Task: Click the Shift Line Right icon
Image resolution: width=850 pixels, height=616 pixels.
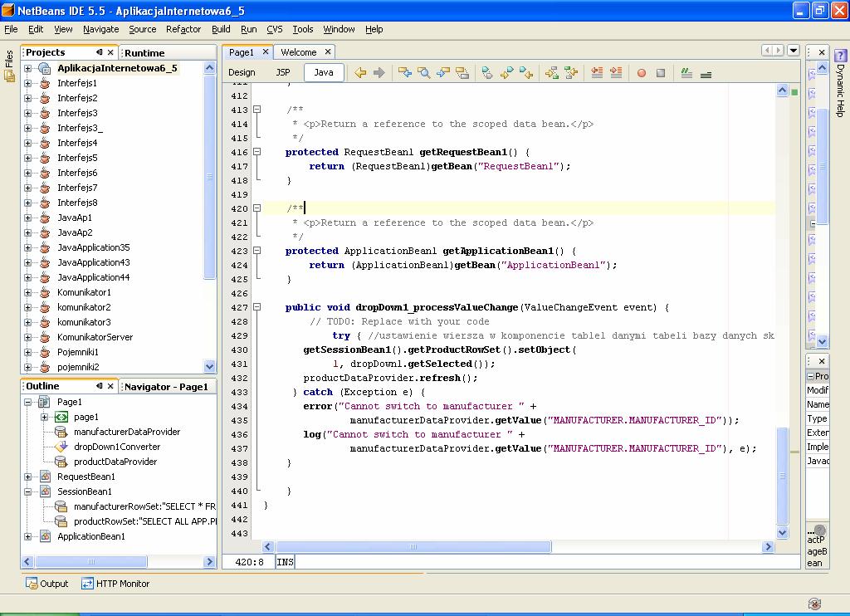Action: (616, 73)
